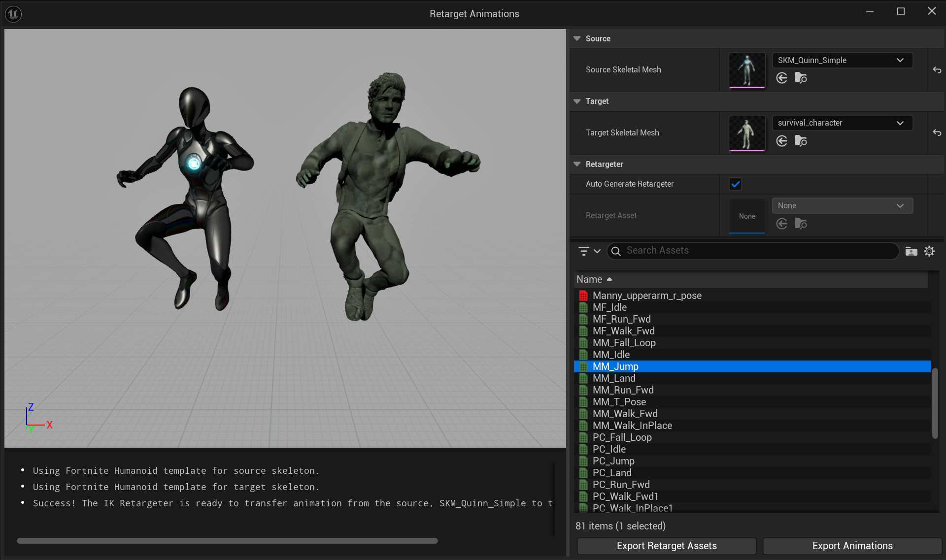
Task: Select PC_Jump animation in list
Action: tap(613, 461)
